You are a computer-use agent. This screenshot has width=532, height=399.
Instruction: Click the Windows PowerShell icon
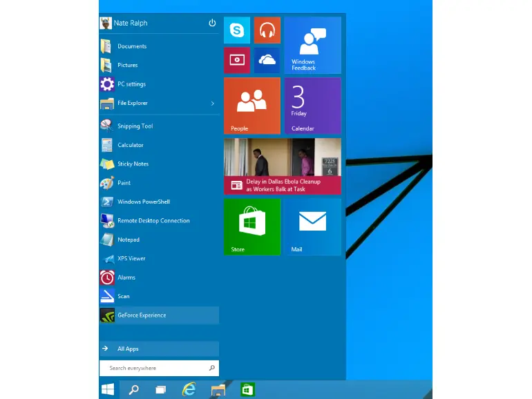click(x=107, y=202)
